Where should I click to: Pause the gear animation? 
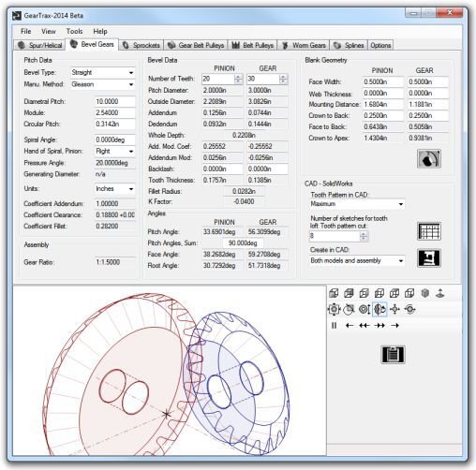click(334, 326)
